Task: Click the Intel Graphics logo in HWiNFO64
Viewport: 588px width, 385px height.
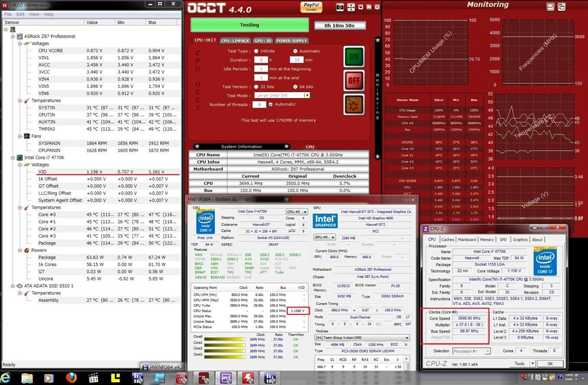Action: coord(325,220)
